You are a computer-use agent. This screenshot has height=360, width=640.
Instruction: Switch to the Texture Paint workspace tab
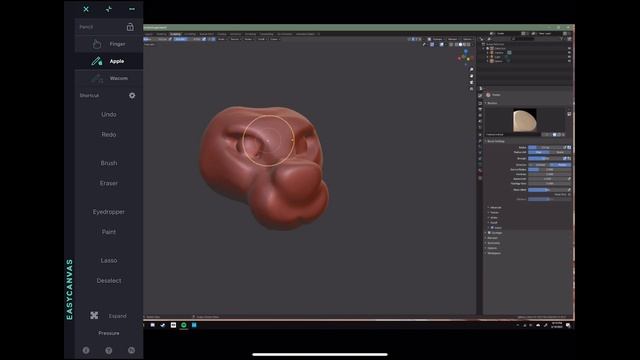pyautogui.click(x=207, y=34)
